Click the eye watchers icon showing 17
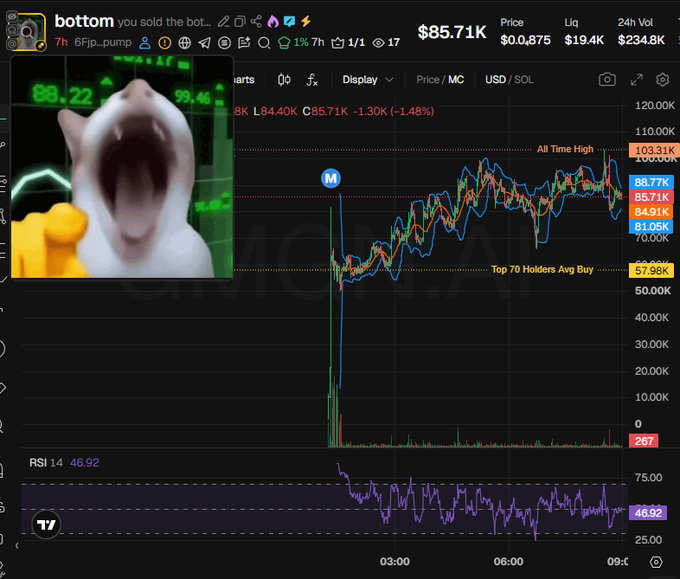The height and width of the screenshot is (579, 680). pyautogui.click(x=379, y=43)
